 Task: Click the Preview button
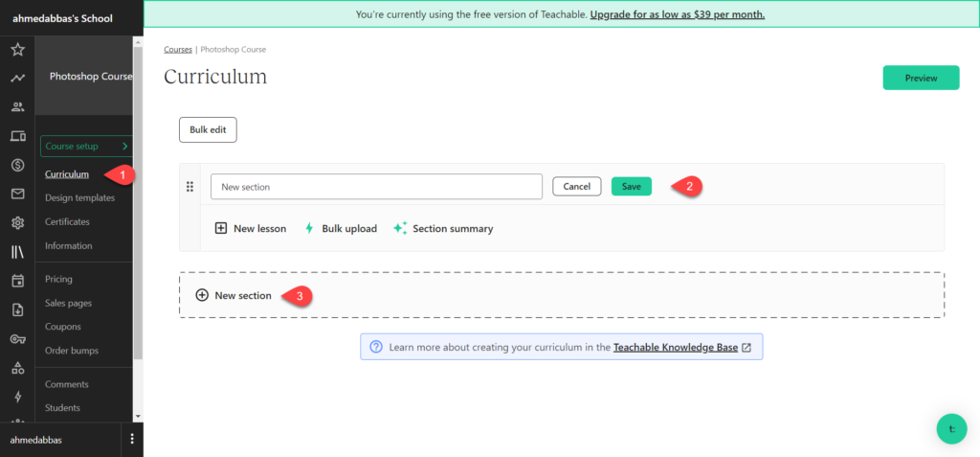pyautogui.click(x=920, y=79)
